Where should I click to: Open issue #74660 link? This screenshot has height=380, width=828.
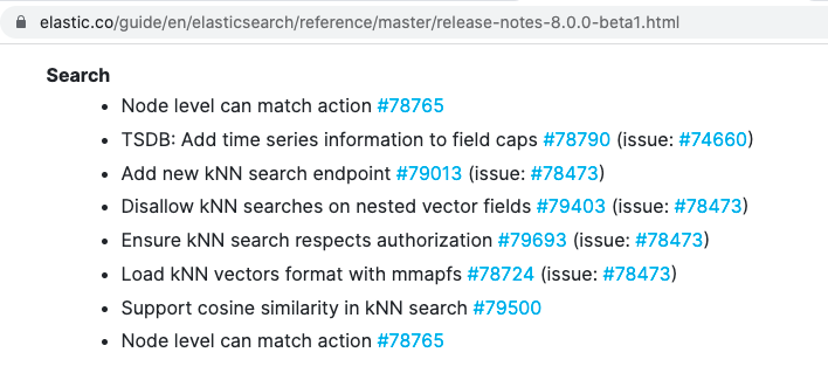[x=713, y=139]
